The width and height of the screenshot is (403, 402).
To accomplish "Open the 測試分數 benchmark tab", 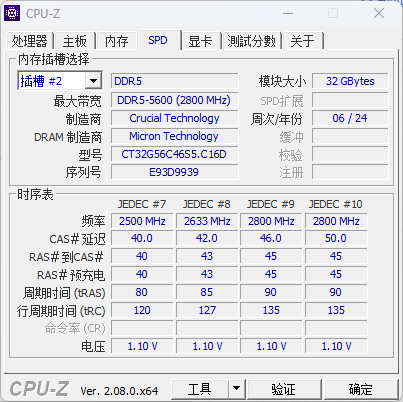I will [252, 41].
